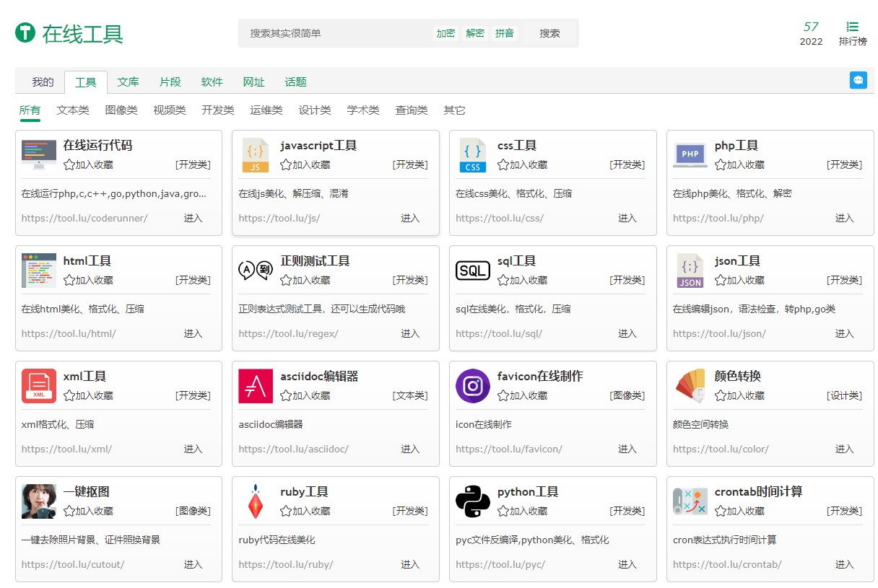Select the 解密 search shortcut
This screenshot has height=588, width=878.
(475, 33)
